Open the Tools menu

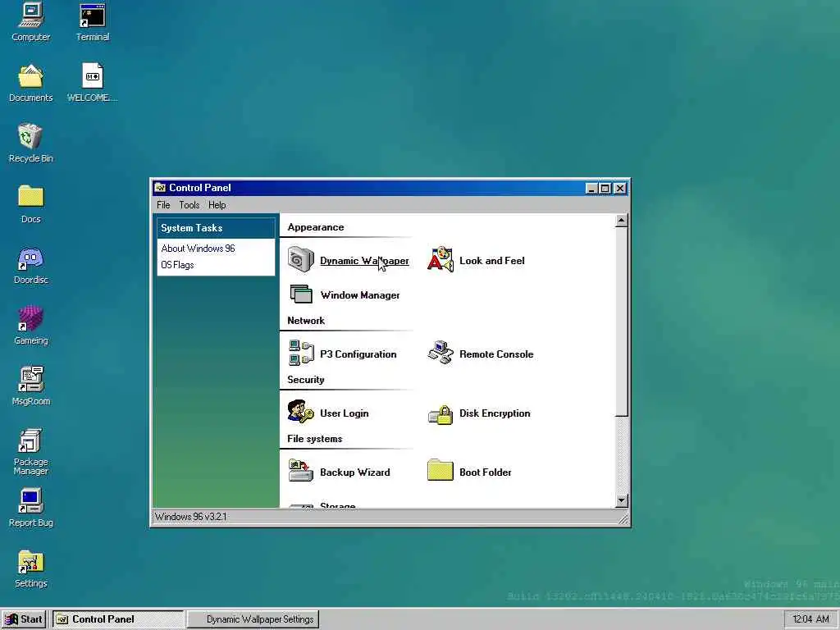(189, 205)
